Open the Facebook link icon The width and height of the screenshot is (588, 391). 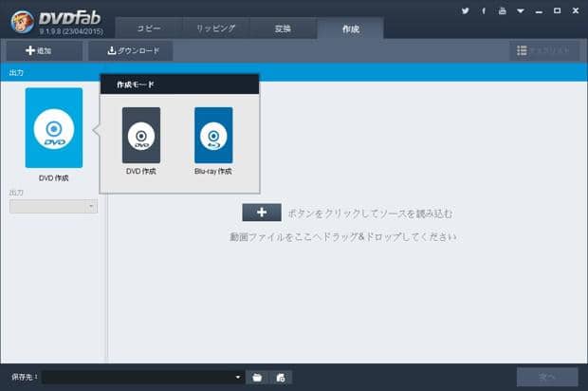(484, 10)
